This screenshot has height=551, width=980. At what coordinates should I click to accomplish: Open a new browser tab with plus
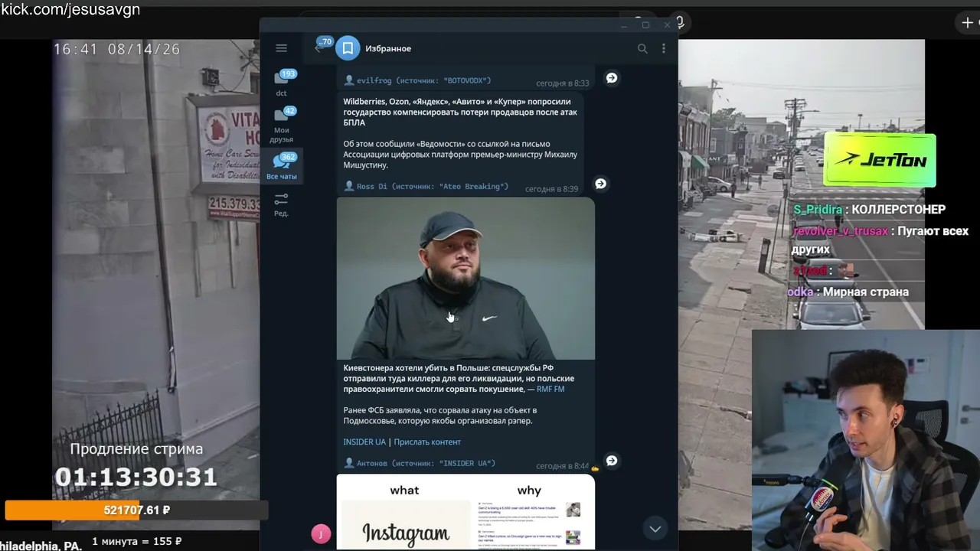pyautogui.click(x=967, y=22)
